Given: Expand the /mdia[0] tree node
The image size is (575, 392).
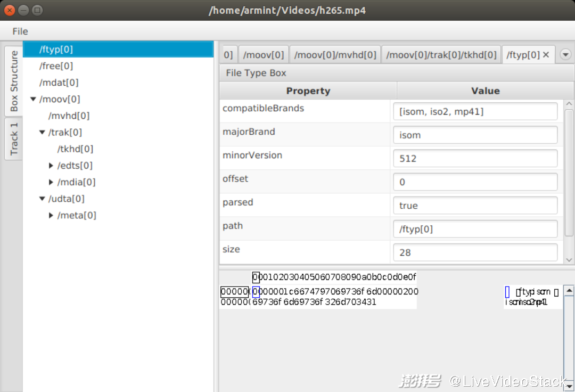Looking at the screenshot, I should pos(51,182).
